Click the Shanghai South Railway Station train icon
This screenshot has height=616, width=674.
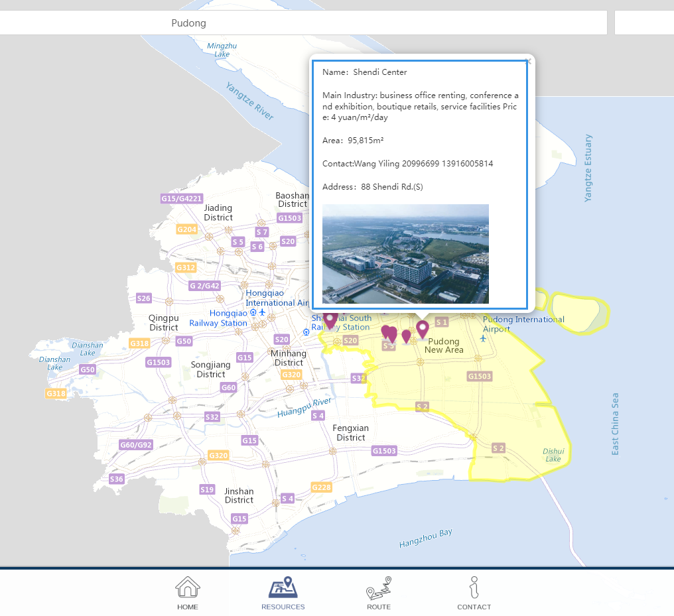(x=306, y=332)
